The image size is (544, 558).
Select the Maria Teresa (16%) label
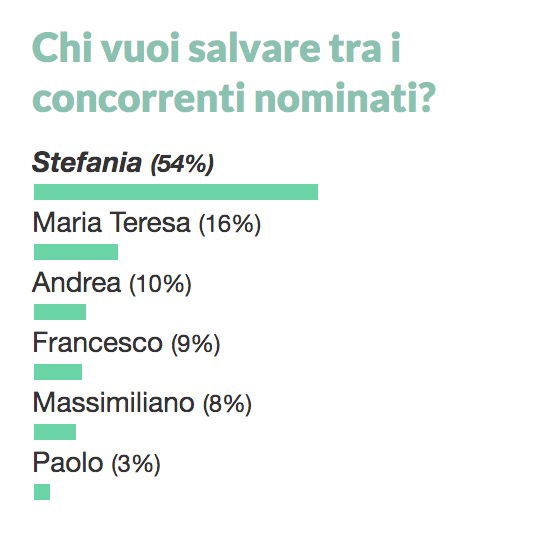point(147,223)
